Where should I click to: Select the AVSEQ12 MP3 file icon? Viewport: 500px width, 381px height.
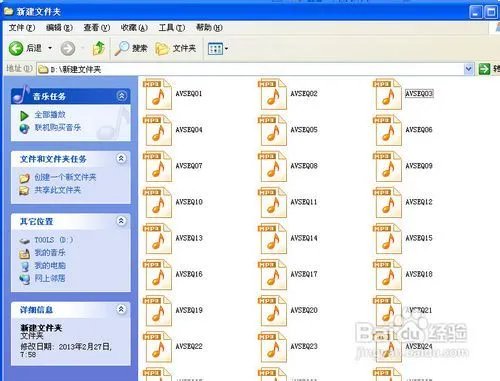(x=387, y=202)
